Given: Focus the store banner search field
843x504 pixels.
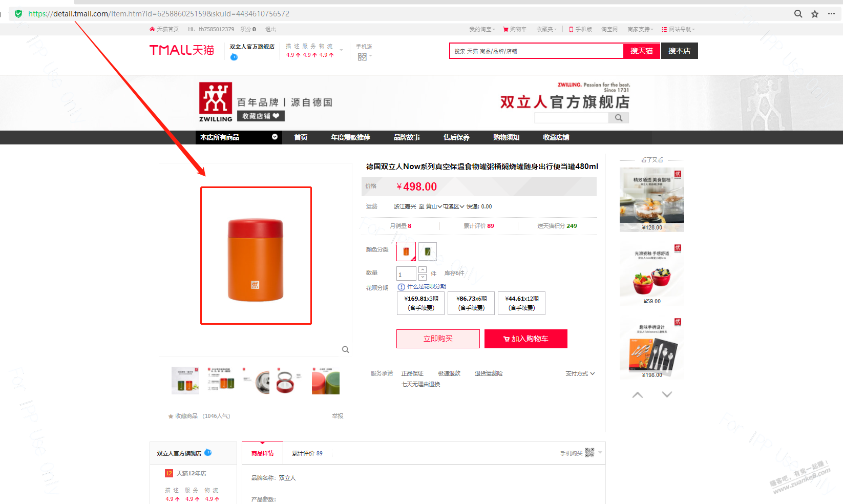Looking at the screenshot, I should pyautogui.click(x=571, y=118).
